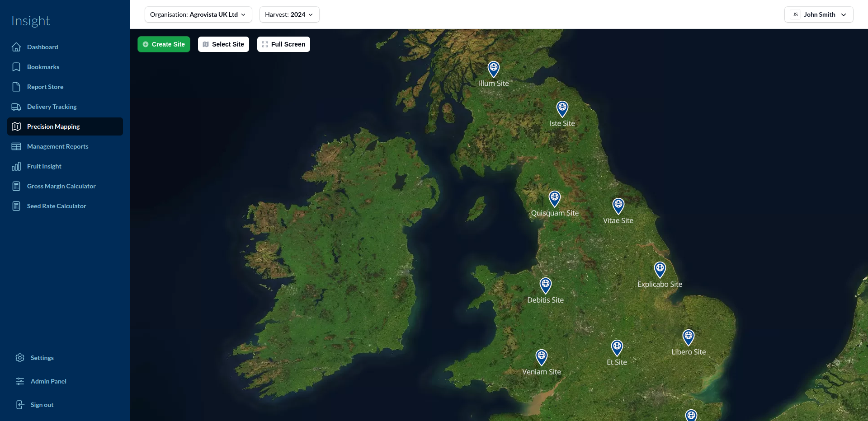The height and width of the screenshot is (421, 868).
Task: Expand the Organisation dropdown
Action: tap(198, 14)
